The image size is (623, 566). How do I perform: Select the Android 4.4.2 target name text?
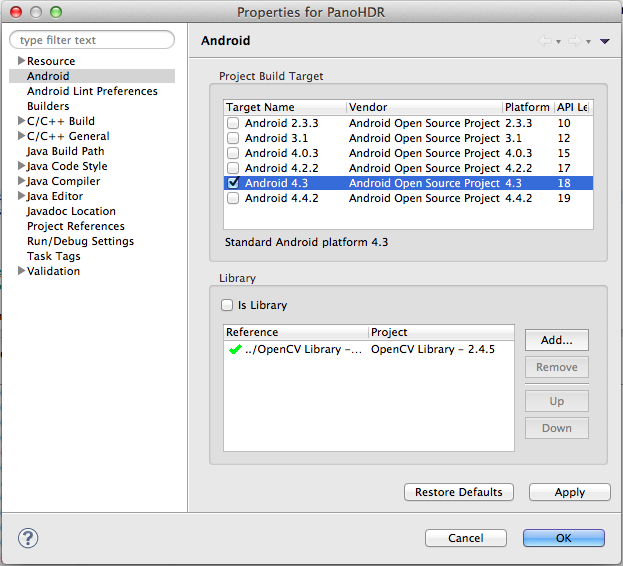pyautogui.click(x=282, y=198)
